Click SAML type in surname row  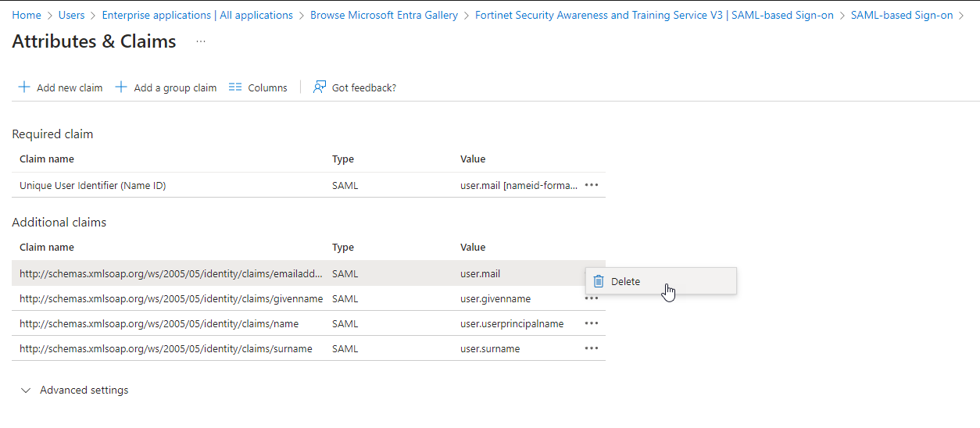coord(345,348)
